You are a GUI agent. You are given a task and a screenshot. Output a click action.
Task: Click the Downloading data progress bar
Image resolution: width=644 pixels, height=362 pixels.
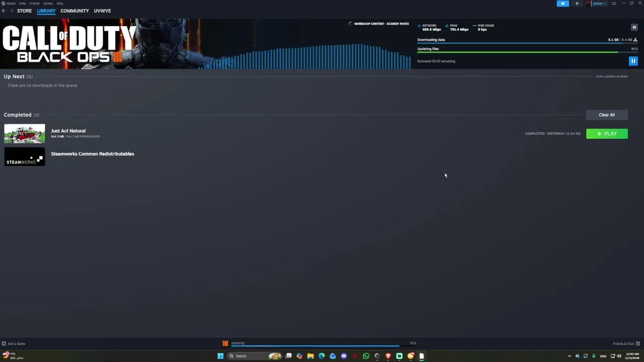527,43
